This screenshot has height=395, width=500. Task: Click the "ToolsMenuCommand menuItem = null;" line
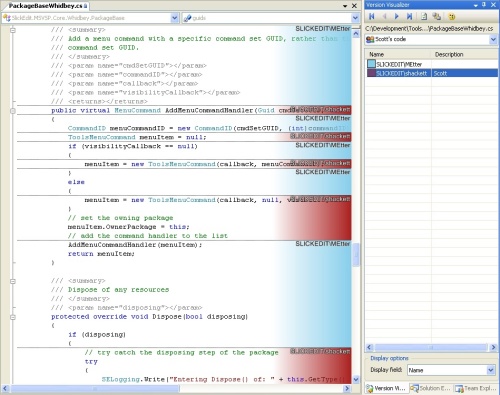pos(137,137)
